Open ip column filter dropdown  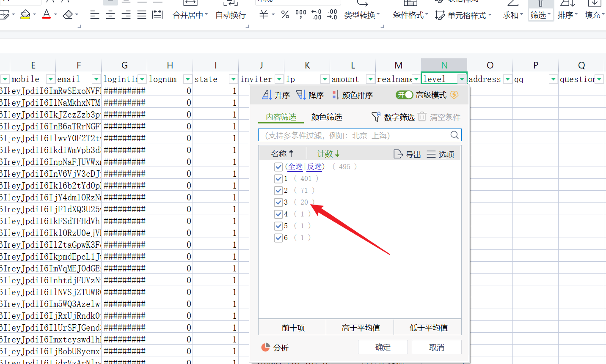325,79
